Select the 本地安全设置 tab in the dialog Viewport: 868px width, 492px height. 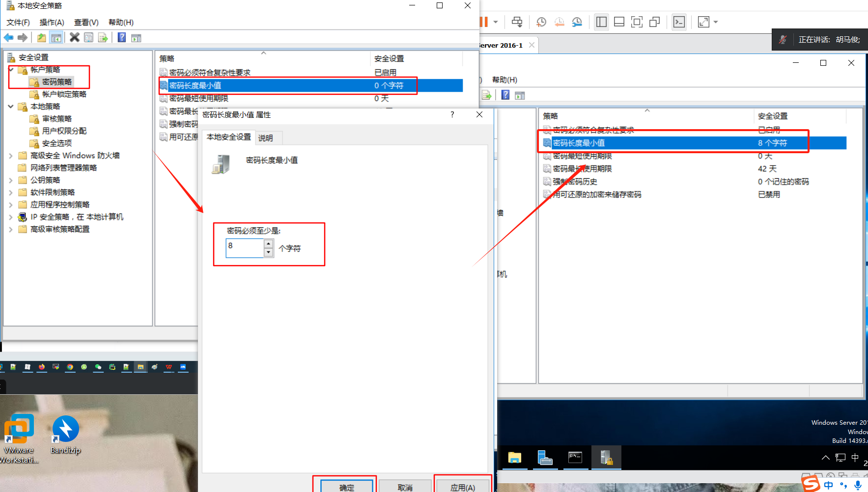point(229,137)
